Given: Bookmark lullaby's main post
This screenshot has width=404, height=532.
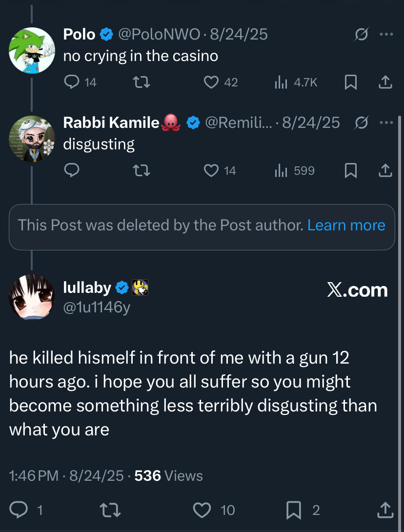Looking at the screenshot, I should [x=293, y=510].
